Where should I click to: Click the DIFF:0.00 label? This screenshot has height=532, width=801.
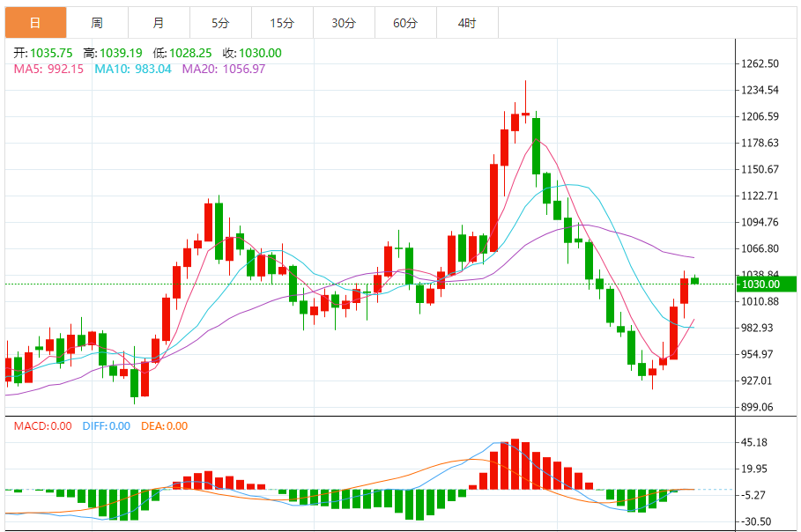[x=107, y=425]
